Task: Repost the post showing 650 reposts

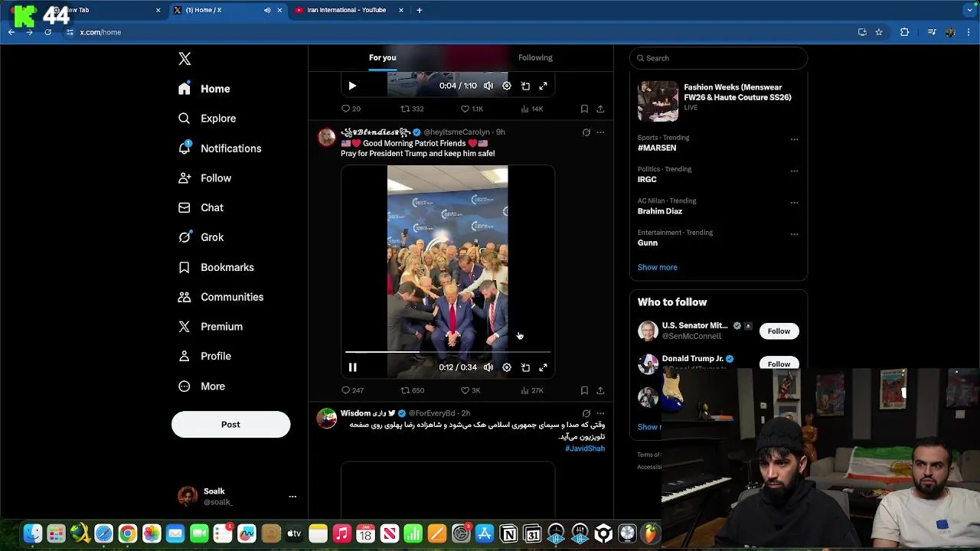Action: [413, 390]
